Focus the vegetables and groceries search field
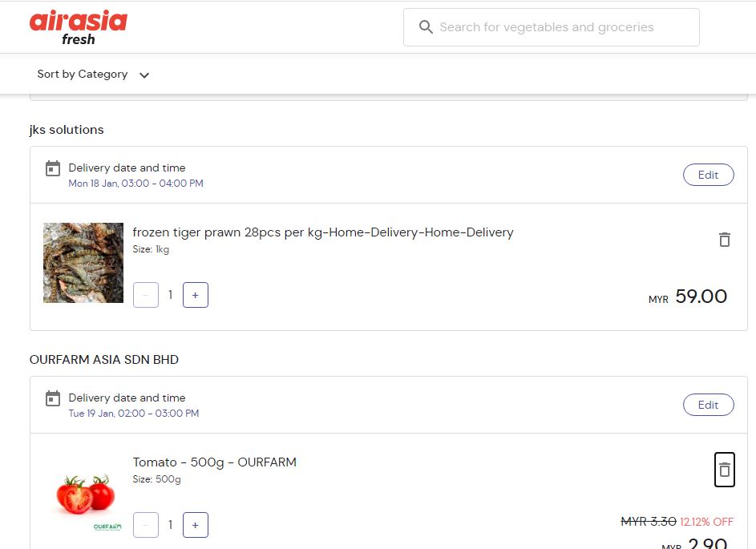Viewport: 756px width, 549px height. (551, 27)
